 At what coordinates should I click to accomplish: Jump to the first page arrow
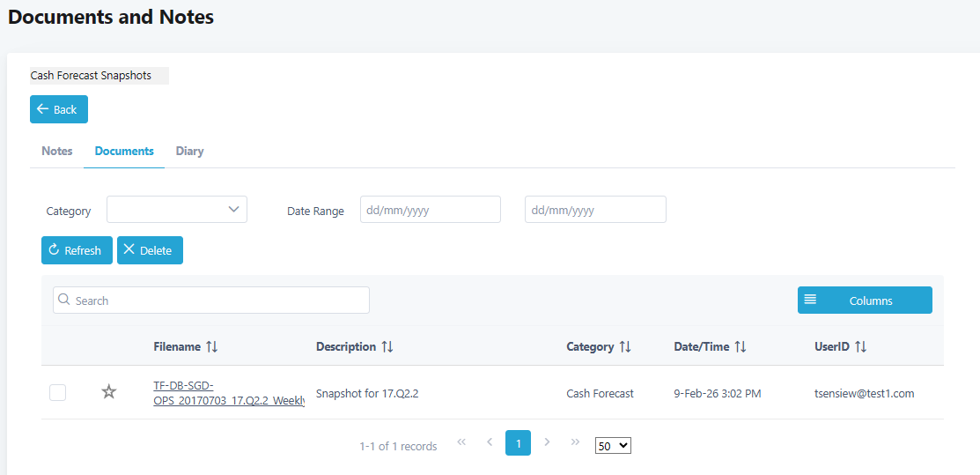461,442
